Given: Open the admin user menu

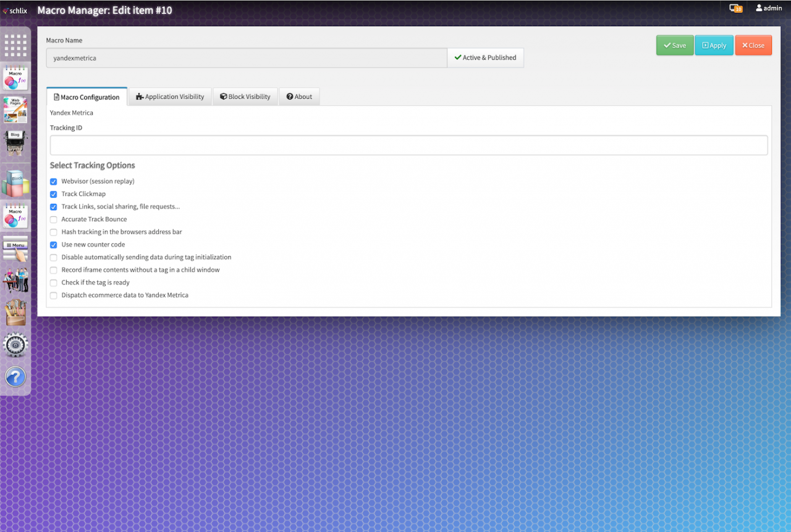Looking at the screenshot, I should click(769, 8).
